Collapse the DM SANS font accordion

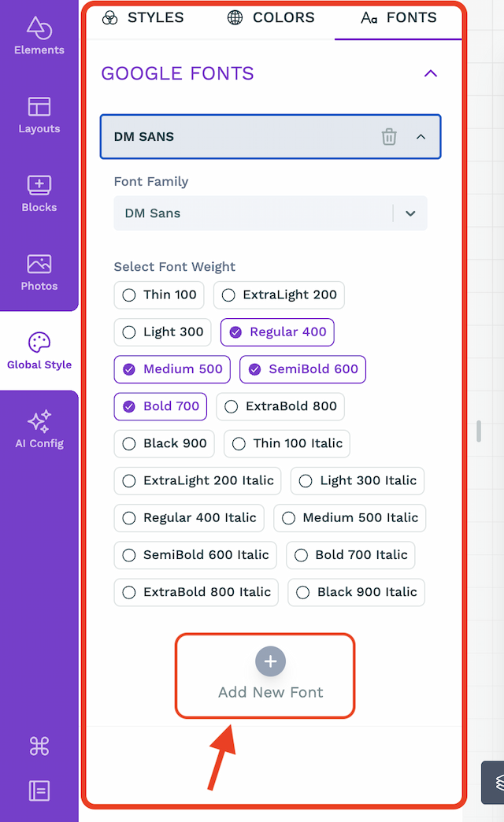point(421,137)
